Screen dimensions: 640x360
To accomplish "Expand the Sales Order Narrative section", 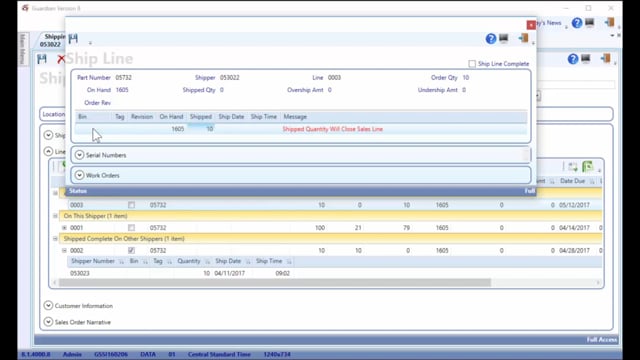I will click(48, 322).
